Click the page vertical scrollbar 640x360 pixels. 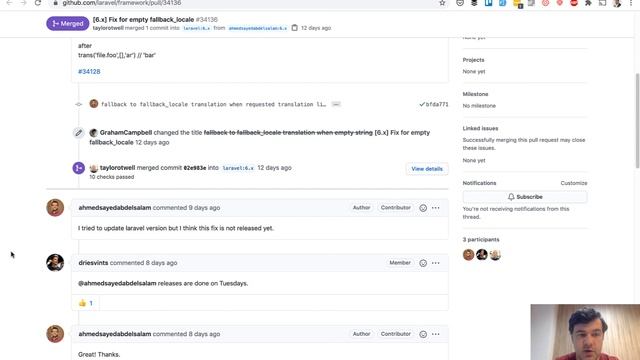click(x=637, y=120)
